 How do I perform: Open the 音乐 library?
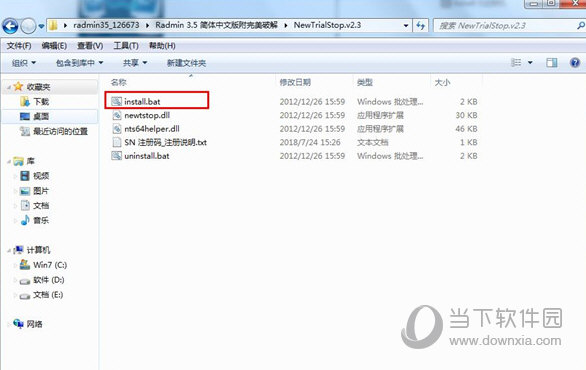(x=41, y=221)
